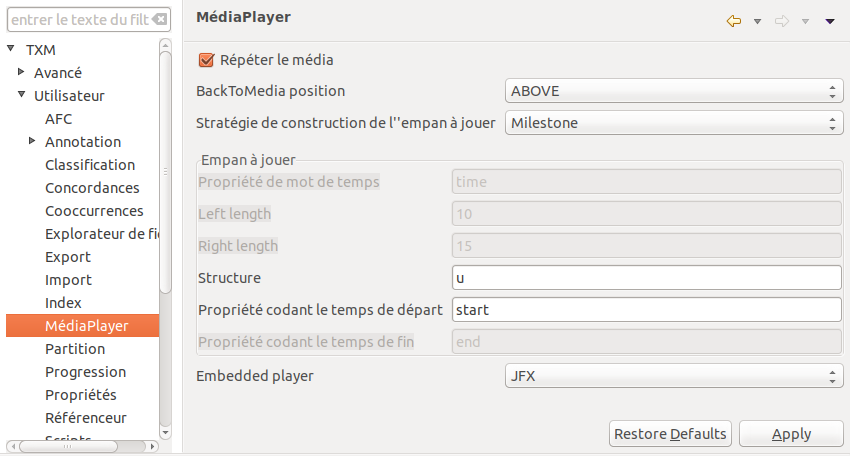
Task: Collapse the Utilisateur tree node
Action: click(22, 95)
